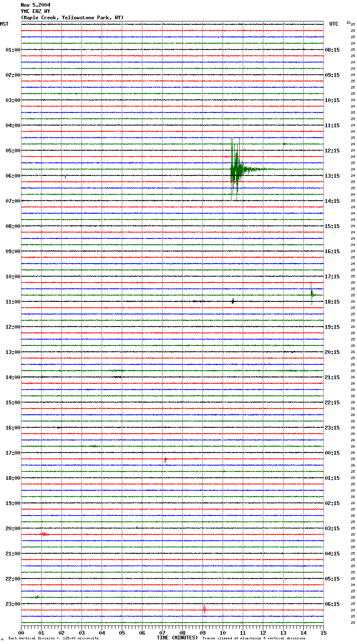
Task: Click the green spike at minute 14 near 10:45
Action: (x=312, y=294)
